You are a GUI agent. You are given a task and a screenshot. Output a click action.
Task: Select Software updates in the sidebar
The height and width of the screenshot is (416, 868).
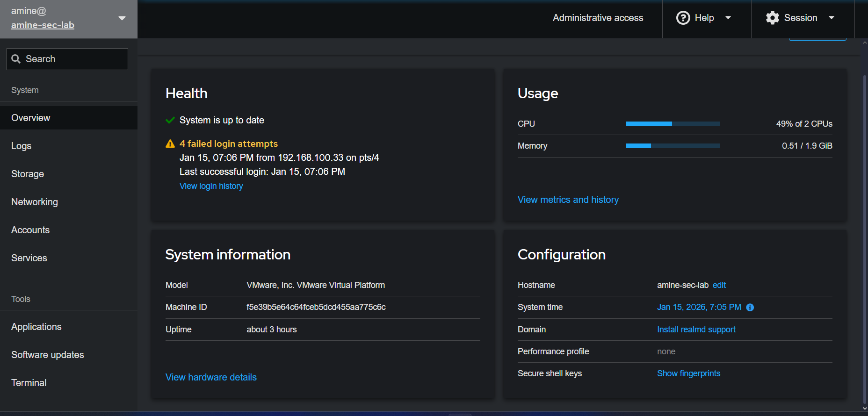click(48, 355)
